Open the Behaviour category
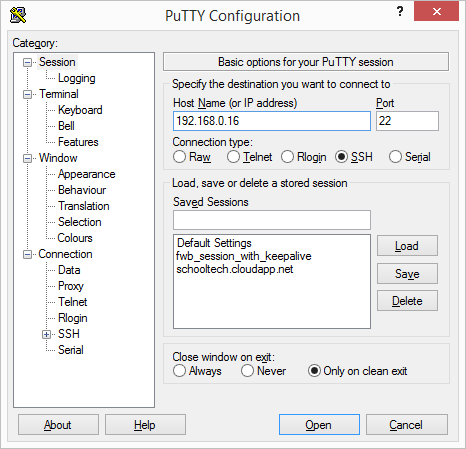The height and width of the screenshot is (449, 466). (x=82, y=190)
